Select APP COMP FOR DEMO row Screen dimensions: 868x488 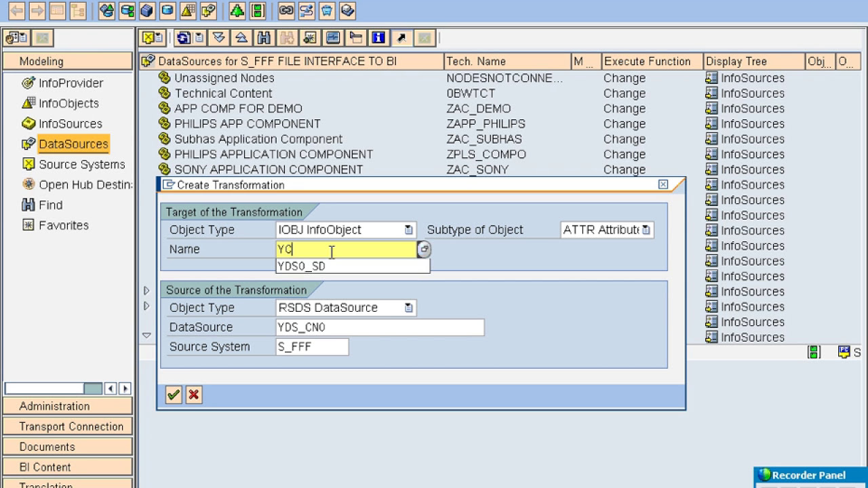click(238, 108)
